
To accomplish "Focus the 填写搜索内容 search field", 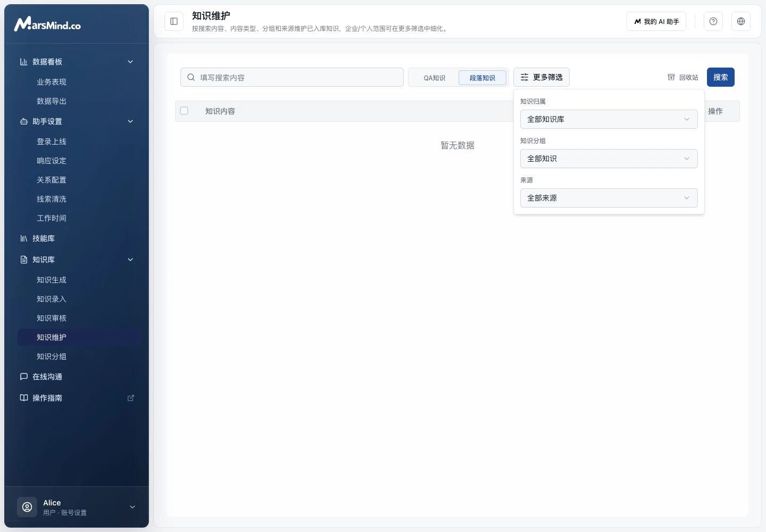I will click(x=292, y=77).
